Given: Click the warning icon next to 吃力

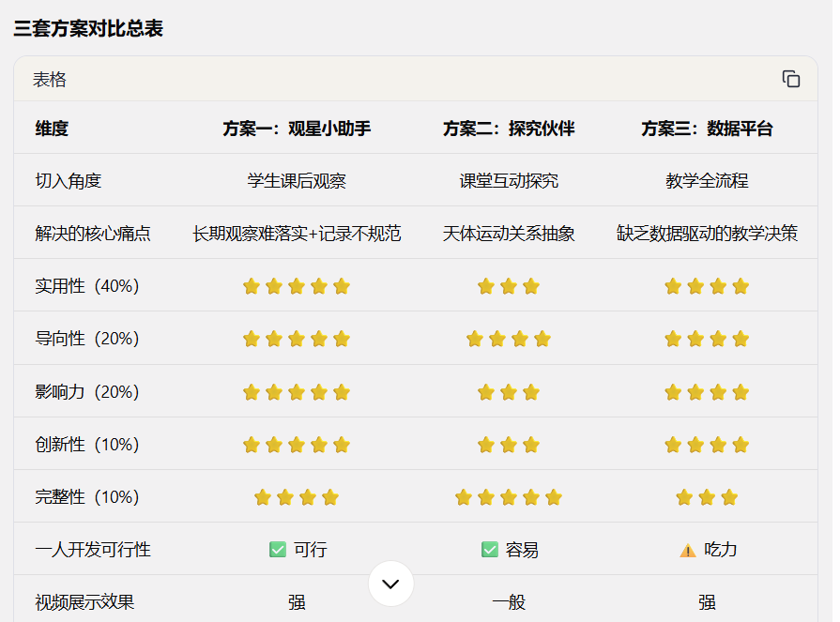Looking at the screenshot, I should pyautogui.click(x=687, y=551).
